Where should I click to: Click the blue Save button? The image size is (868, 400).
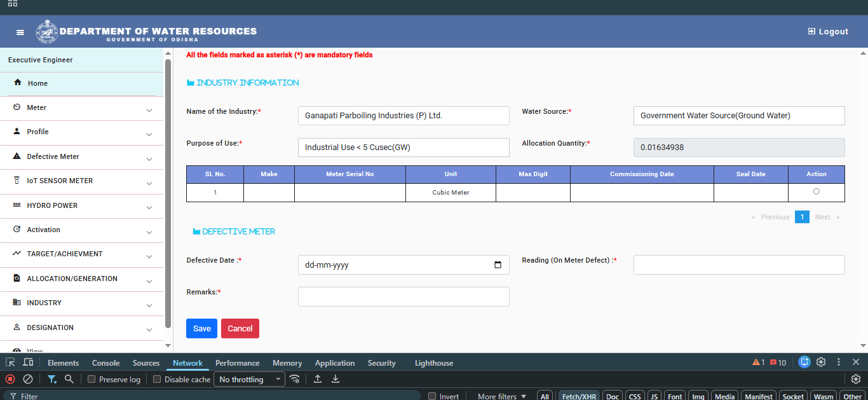tap(201, 329)
